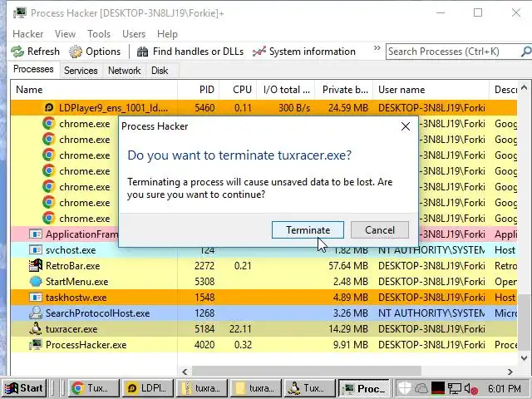The height and width of the screenshot is (399, 532).
Task: Sort by Private bytes column header
Action: (344, 90)
